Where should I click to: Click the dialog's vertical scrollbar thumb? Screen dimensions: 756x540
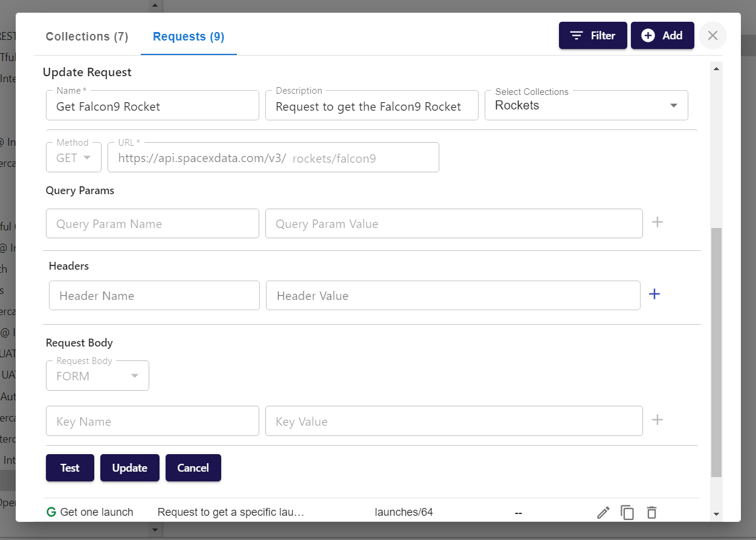tap(717, 353)
